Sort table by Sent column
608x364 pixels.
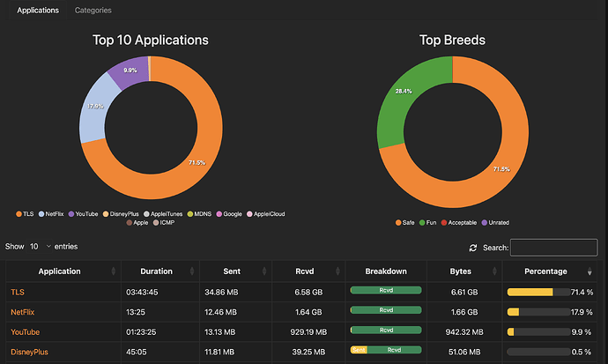236,271
